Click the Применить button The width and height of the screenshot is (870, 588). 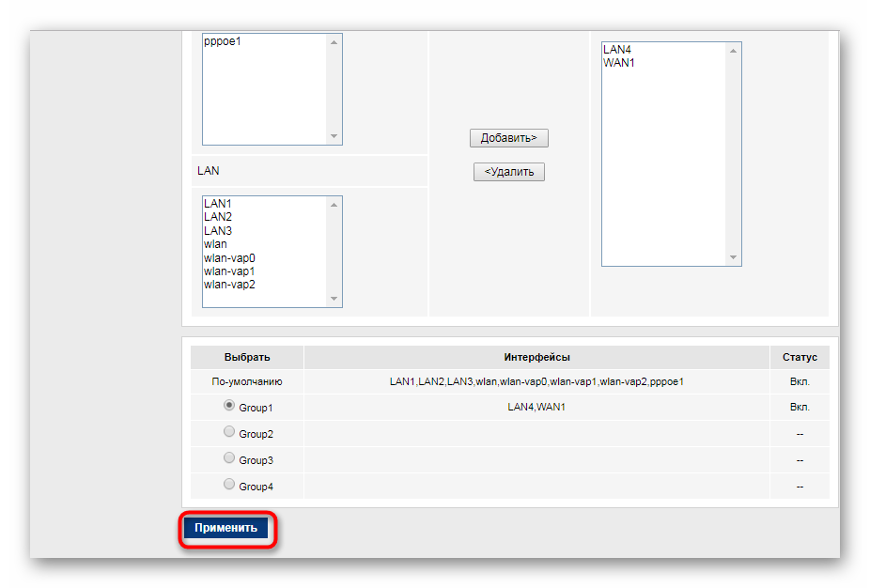click(x=225, y=528)
